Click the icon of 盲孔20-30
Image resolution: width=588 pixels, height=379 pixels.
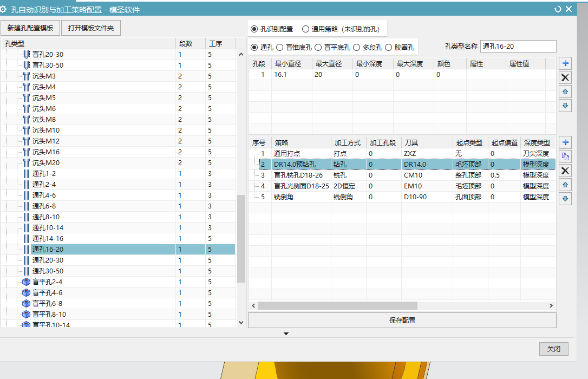[26, 54]
